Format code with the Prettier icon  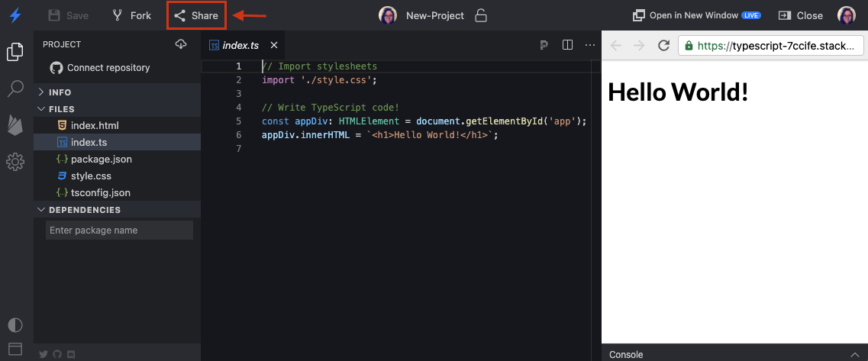[x=544, y=45]
